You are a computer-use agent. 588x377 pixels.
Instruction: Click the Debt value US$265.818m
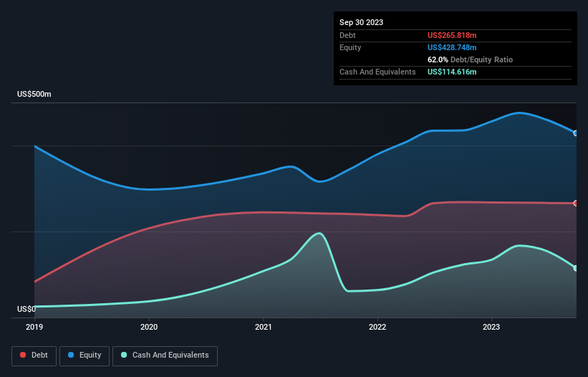coord(452,35)
